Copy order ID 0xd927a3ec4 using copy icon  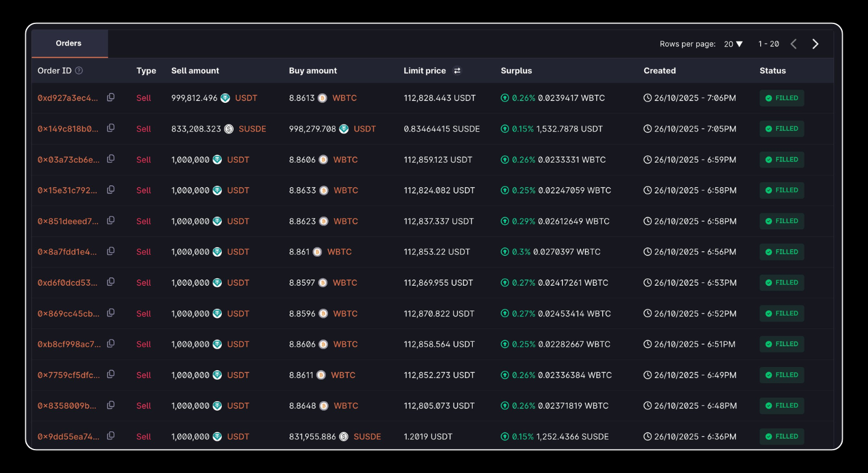click(111, 97)
